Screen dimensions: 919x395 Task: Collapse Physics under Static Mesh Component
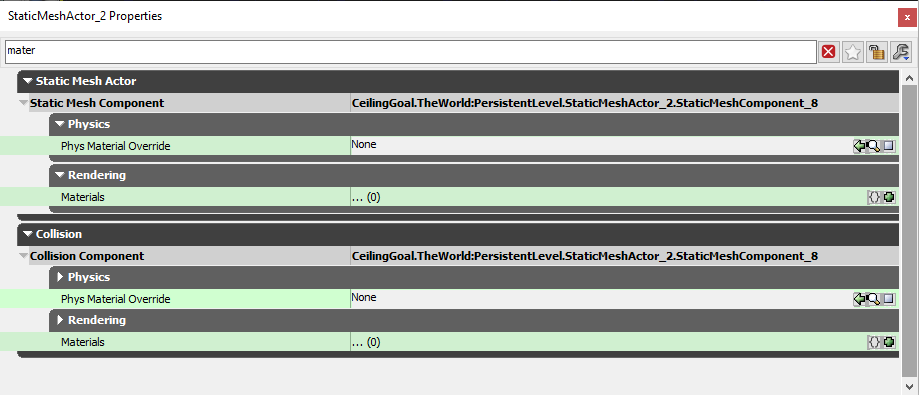pos(60,124)
